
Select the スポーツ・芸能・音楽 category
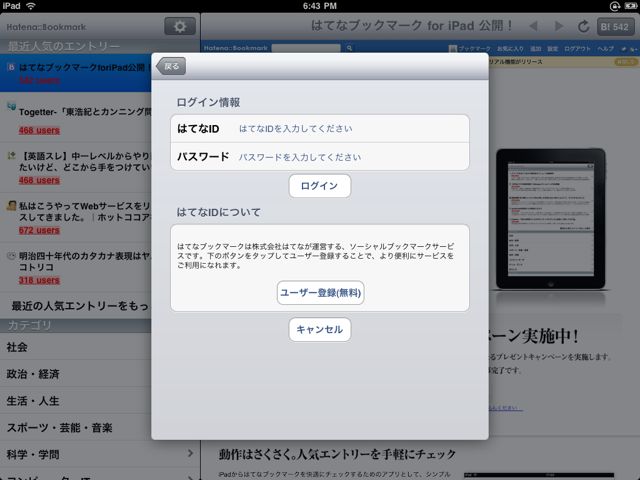[x=76, y=427]
